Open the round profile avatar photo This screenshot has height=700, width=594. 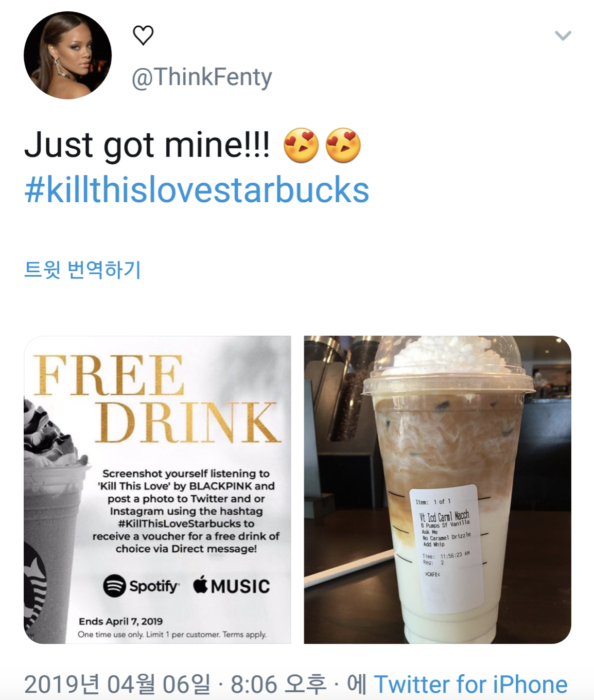click(x=67, y=55)
